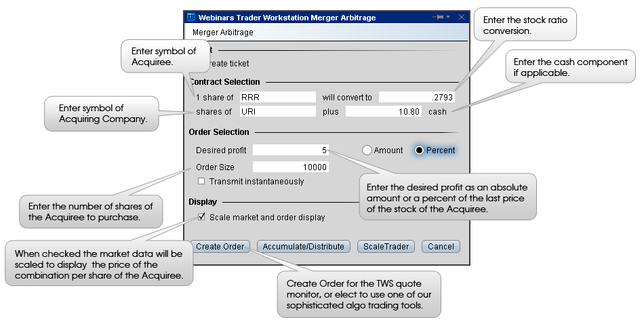Click the Desired profit input field
Screen dimensions: 644x324
point(290,150)
